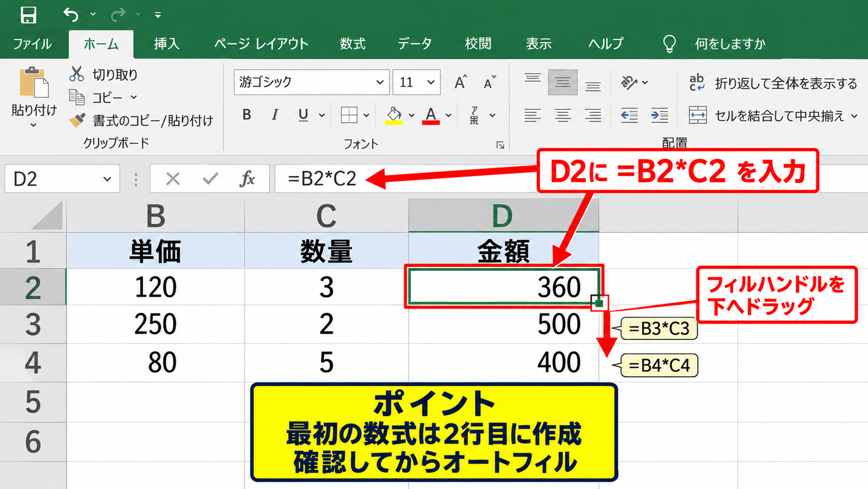Align text right icon
This screenshot has height=489, width=868.
[x=593, y=115]
